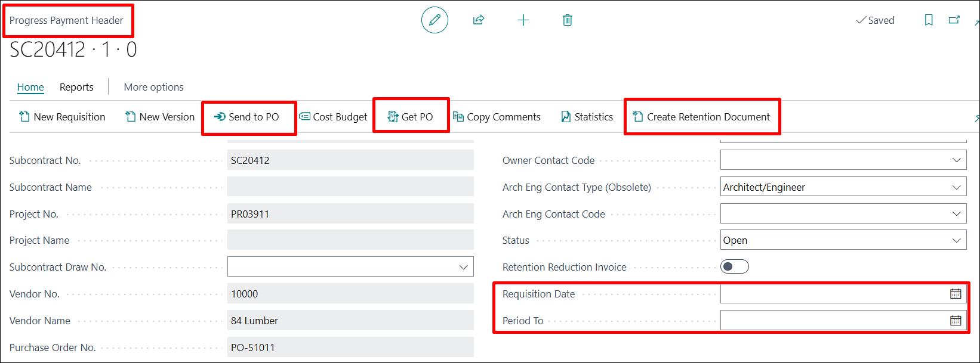
Task: Click the Vendor Name field 84 Lumber
Action: pos(350,321)
